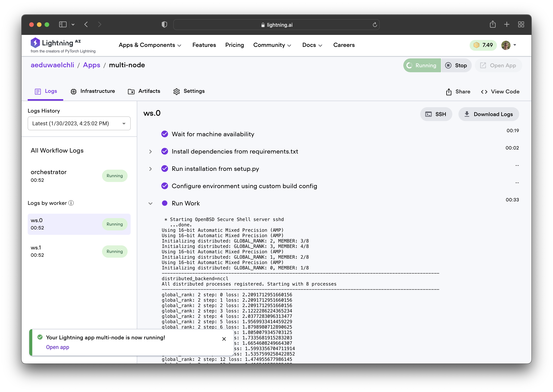Select the ws.0 worker log
The width and height of the screenshot is (553, 392).
[79, 224]
